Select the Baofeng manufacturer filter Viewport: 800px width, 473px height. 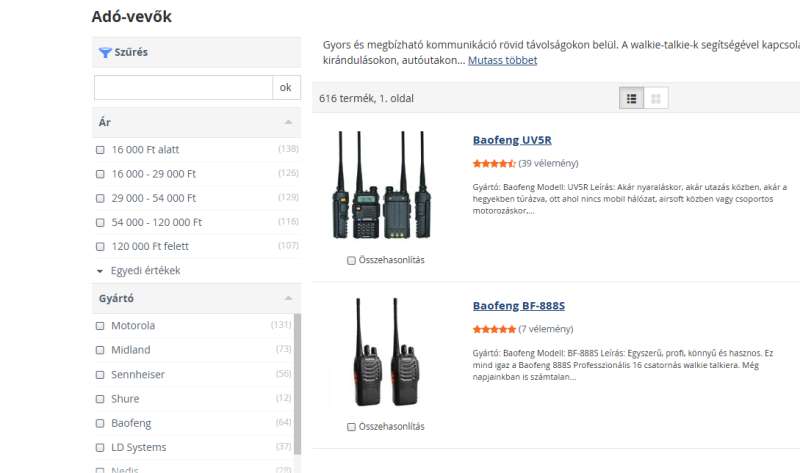(x=100, y=423)
